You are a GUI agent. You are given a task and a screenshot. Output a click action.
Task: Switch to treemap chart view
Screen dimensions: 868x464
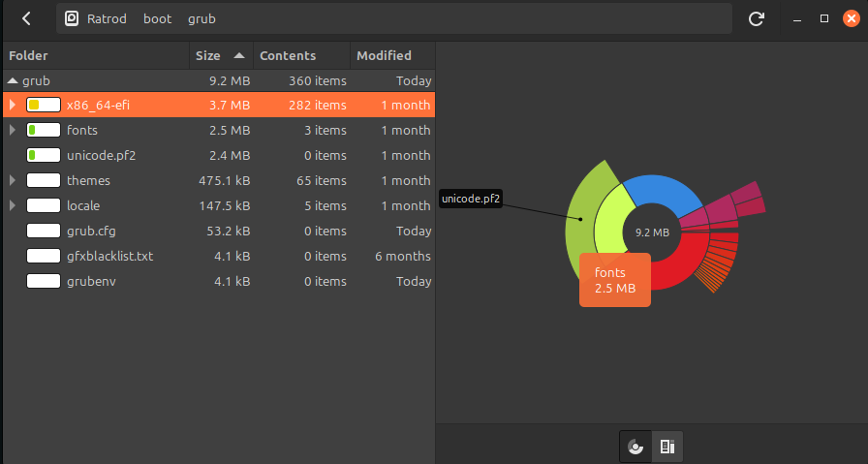(x=667, y=447)
